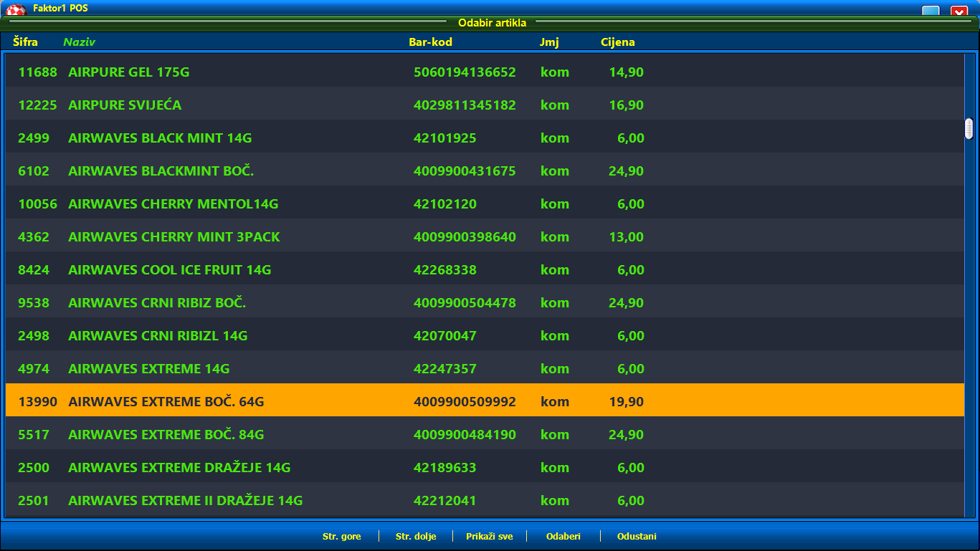Click the Faktor1 POS application icon
This screenshot has width=980, height=551.
tap(16, 9)
